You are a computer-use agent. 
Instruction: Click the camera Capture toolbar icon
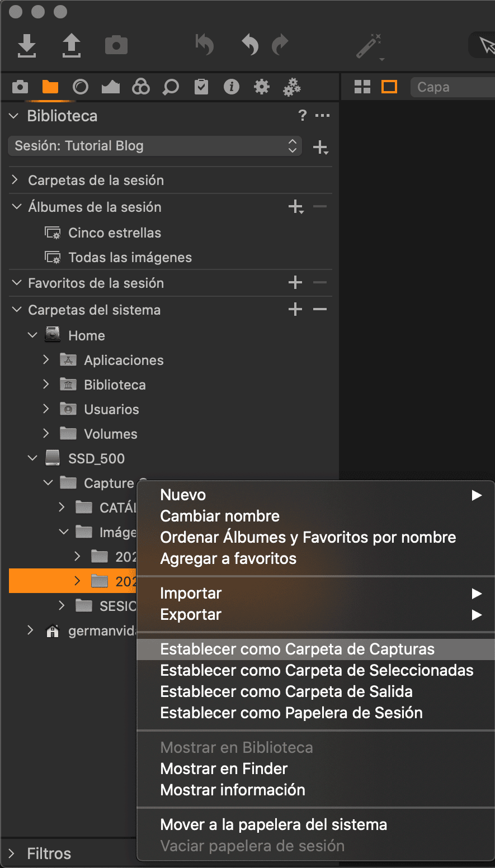tap(116, 46)
